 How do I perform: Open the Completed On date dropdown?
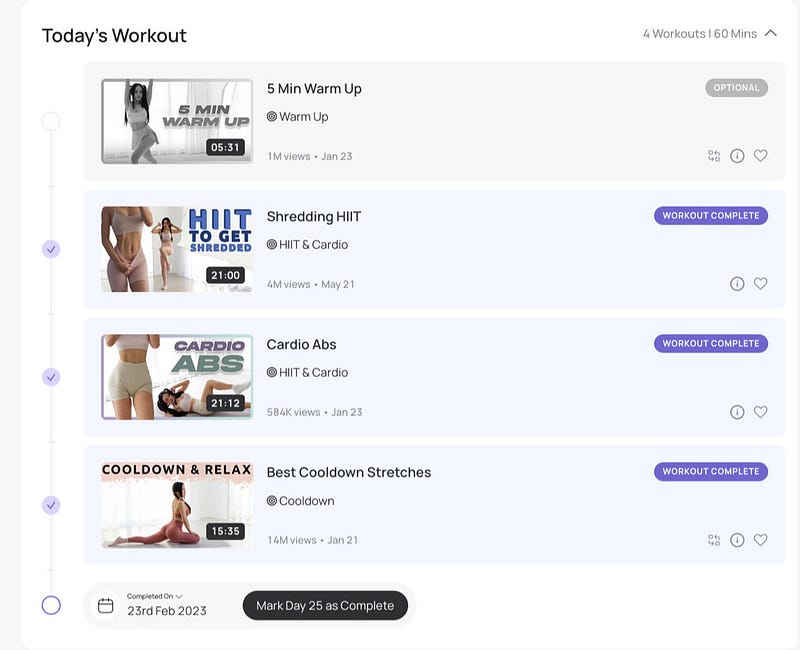(x=155, y=596)
